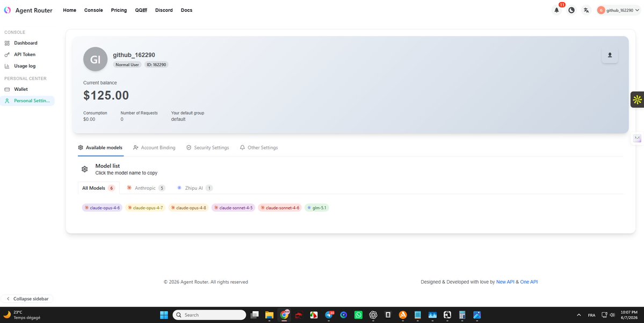The width and height of the screenshot is (644, 323).
Task: Open the QQ群 nav link
Action: [x=141, y=10]
